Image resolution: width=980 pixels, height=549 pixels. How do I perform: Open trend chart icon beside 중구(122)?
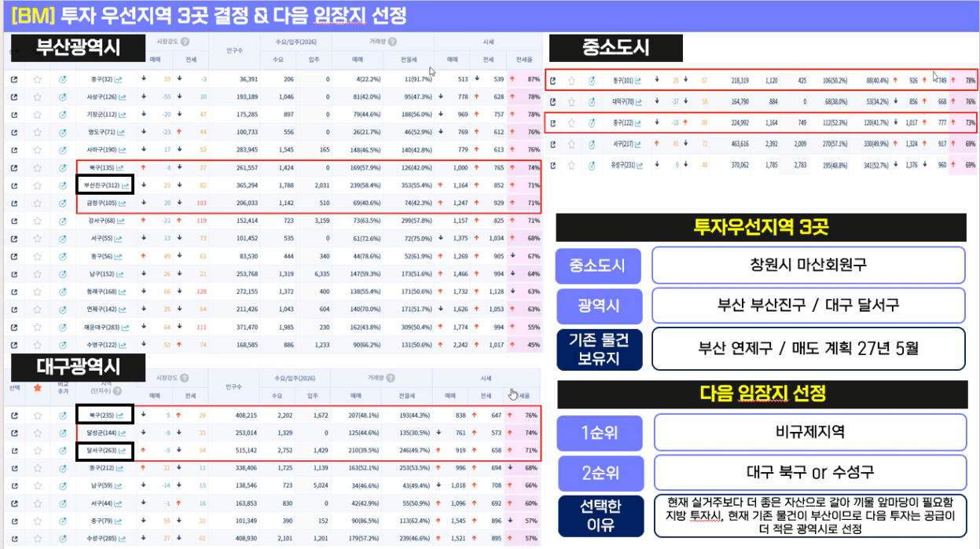[x=638, y=123]
